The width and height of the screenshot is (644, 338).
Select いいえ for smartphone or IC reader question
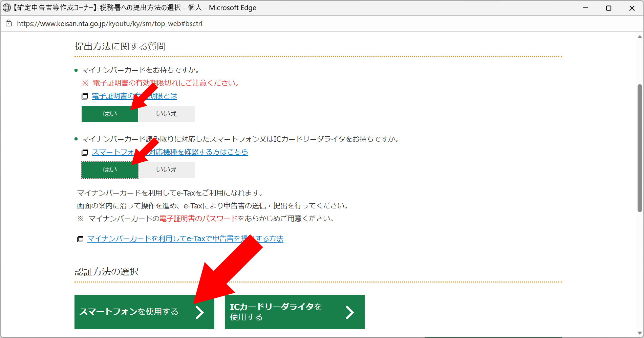[166, 170]
